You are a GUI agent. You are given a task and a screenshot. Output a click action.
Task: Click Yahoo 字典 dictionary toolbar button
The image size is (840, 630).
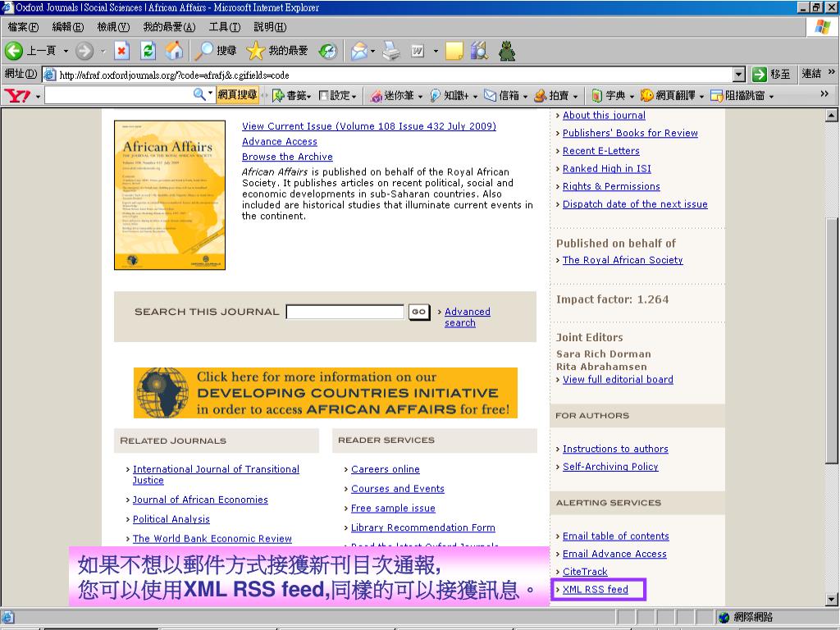pos(612,96)
